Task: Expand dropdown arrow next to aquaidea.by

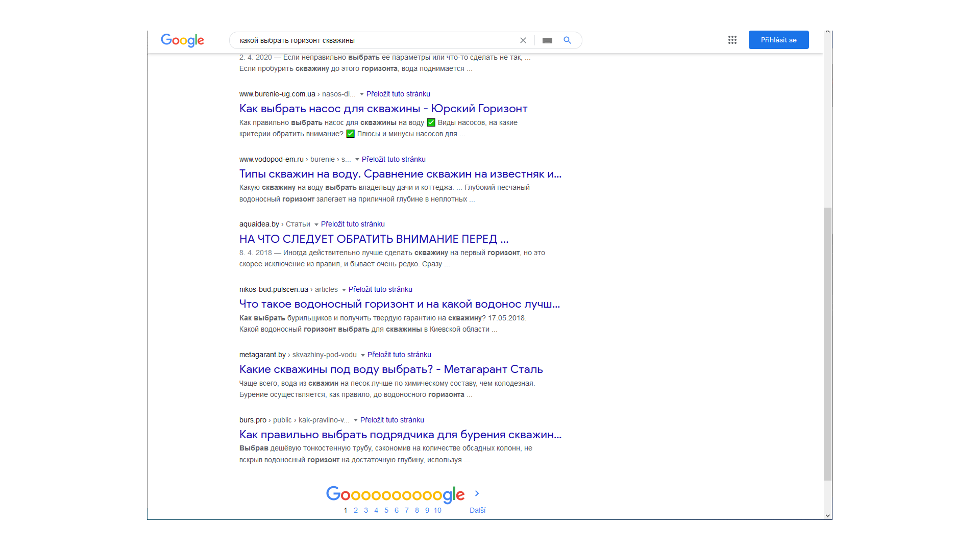Action: click(316, 224)
